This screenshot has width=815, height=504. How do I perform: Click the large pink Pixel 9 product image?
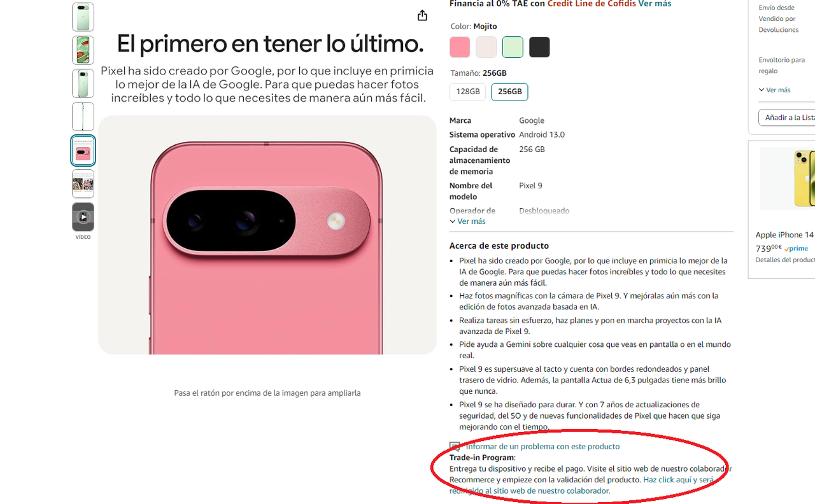267,235
